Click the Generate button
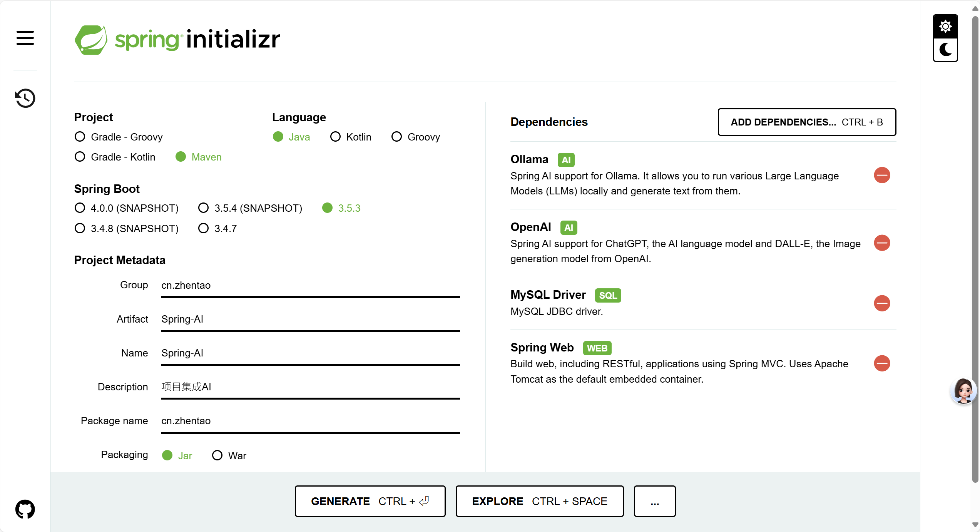Image resolution: width=980 pixels, height=532 pixels. click(370, 501)
